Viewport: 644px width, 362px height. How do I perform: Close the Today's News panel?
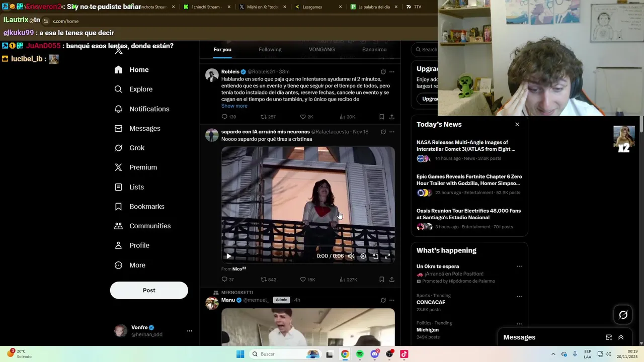(517, 124)
